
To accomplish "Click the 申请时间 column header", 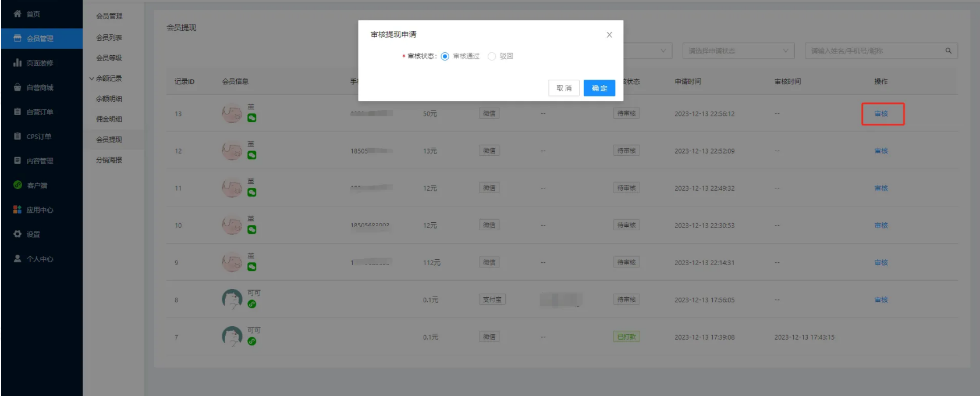I will [x=688, y=81].
